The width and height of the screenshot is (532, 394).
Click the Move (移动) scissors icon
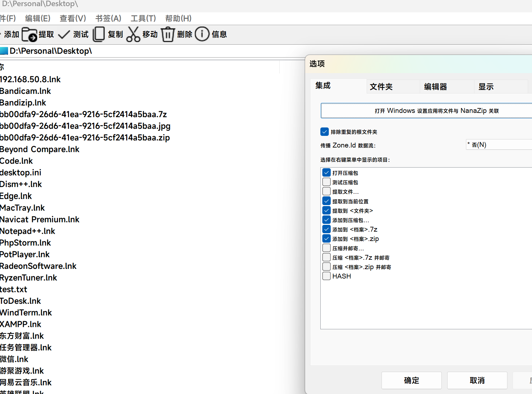133,34
